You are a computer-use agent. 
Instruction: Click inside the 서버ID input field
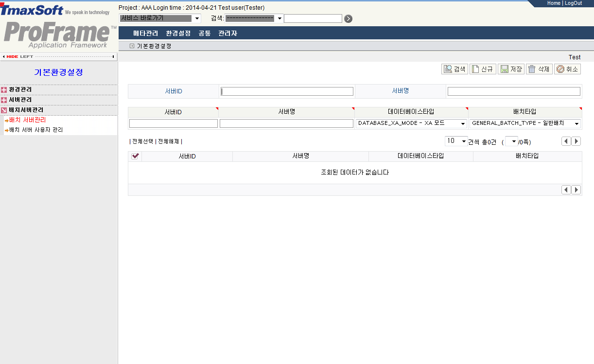[x=287, y=91]
